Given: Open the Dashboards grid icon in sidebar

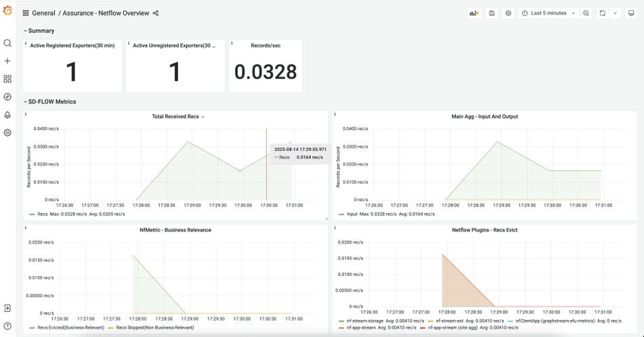Looking at the screenshot, I should click(7, 78).
